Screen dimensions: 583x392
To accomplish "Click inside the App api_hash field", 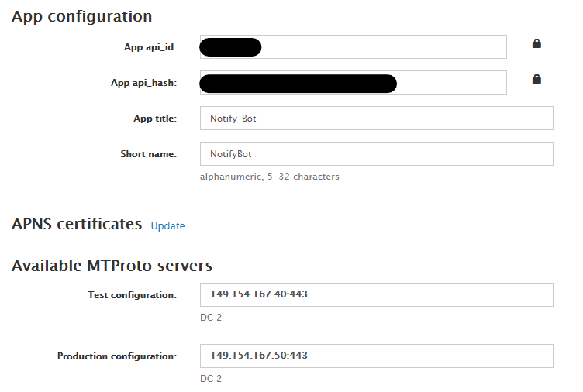I will pos(450,83).
